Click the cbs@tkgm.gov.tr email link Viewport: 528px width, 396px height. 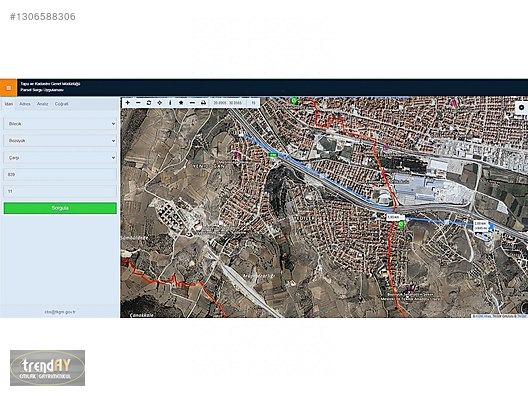point(60,312)
